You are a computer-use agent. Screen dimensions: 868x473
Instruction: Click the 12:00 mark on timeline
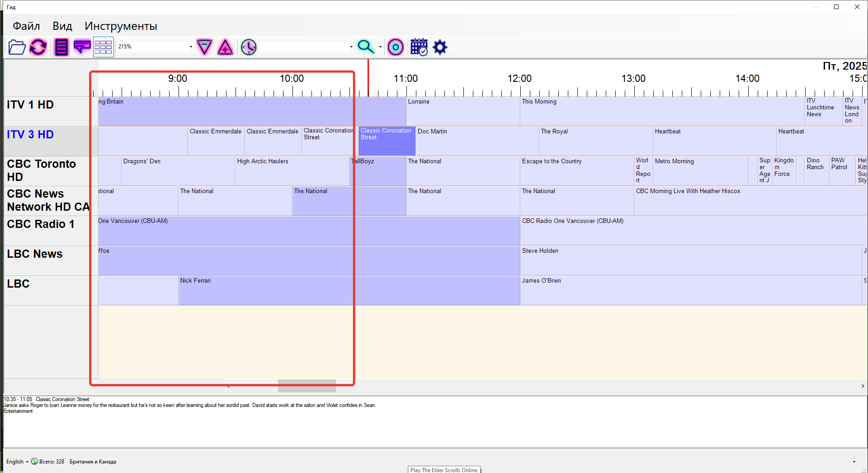coord(519,79)
